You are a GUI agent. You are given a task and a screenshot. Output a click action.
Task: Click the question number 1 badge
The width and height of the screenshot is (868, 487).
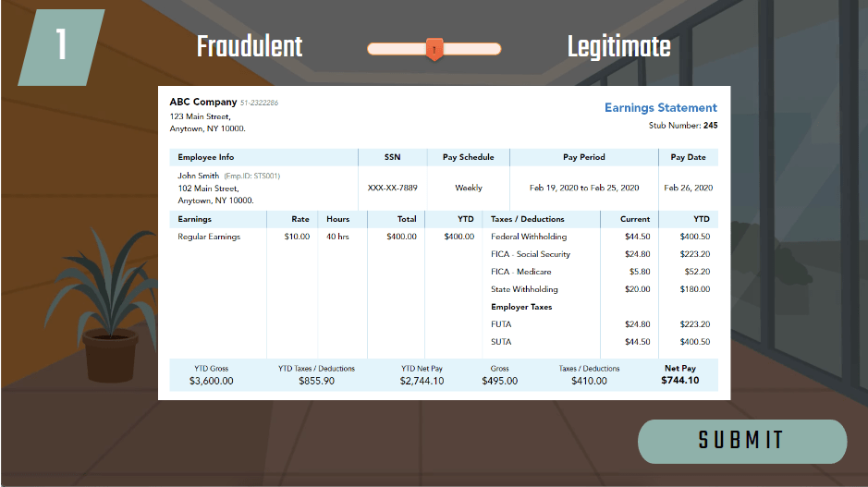(61, 46)
